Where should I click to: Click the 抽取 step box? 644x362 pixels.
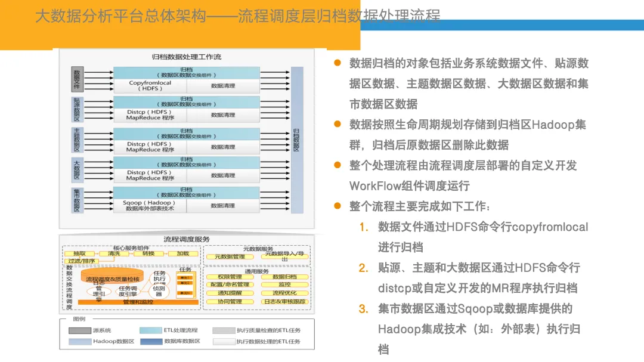click(79, 253)
